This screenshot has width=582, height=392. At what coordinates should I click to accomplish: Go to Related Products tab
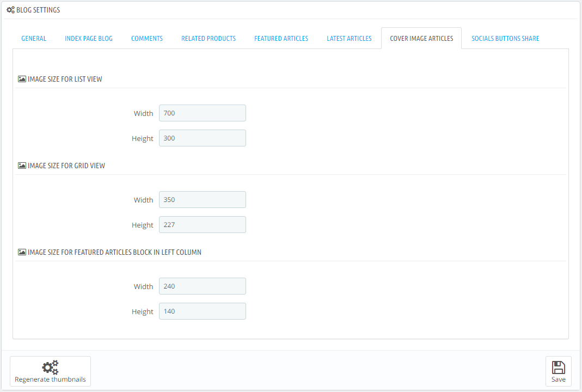tap(209, 38)
